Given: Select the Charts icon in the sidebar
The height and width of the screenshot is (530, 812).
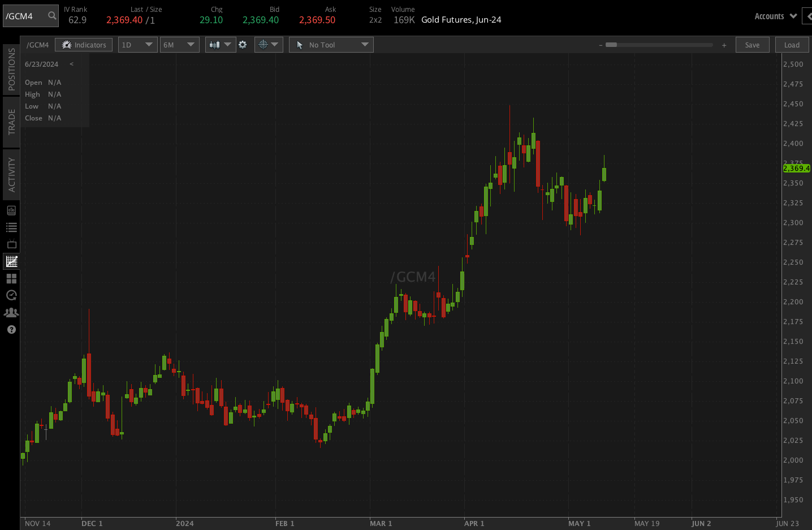Looking at the screenshot, I should (11, 261).
